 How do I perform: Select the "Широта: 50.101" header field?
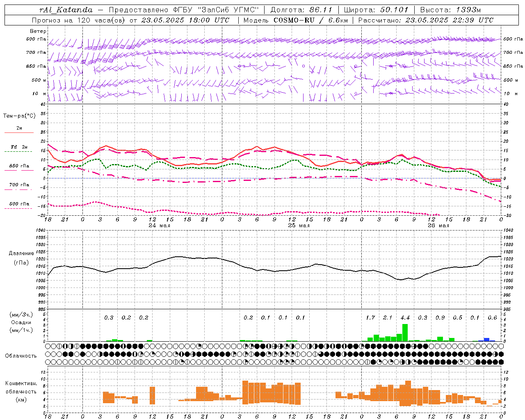pos(376,9)
